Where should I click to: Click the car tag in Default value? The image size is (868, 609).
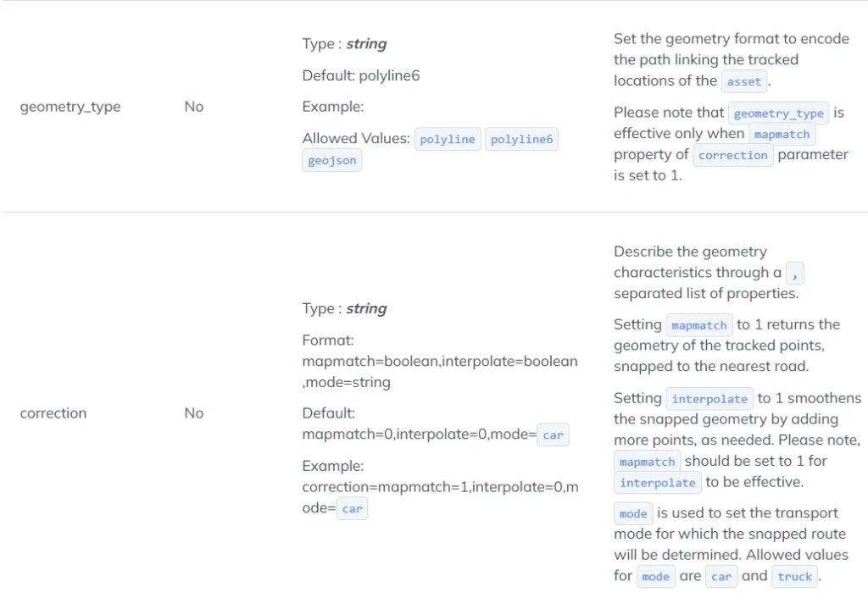553,435
